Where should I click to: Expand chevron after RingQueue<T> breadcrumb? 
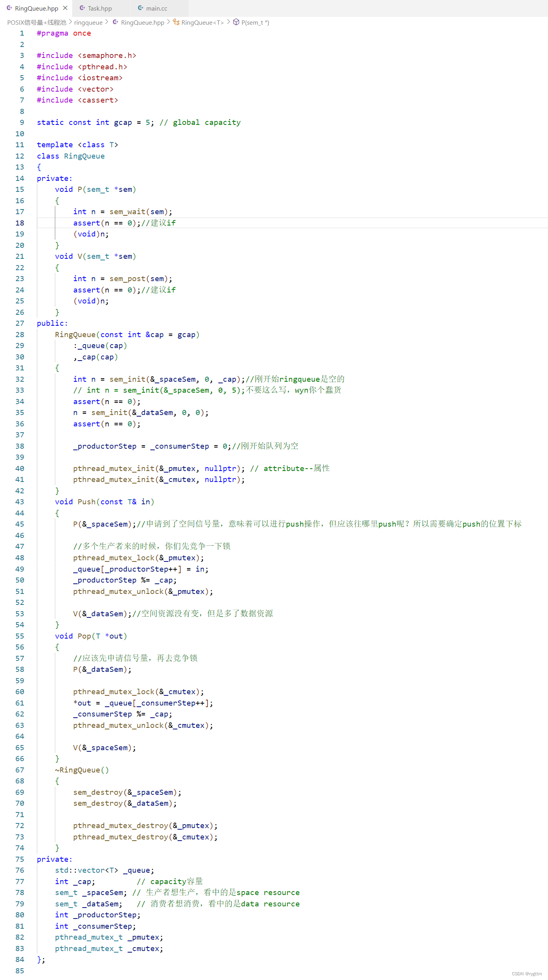pyautogui.click(x=229, y=22)
